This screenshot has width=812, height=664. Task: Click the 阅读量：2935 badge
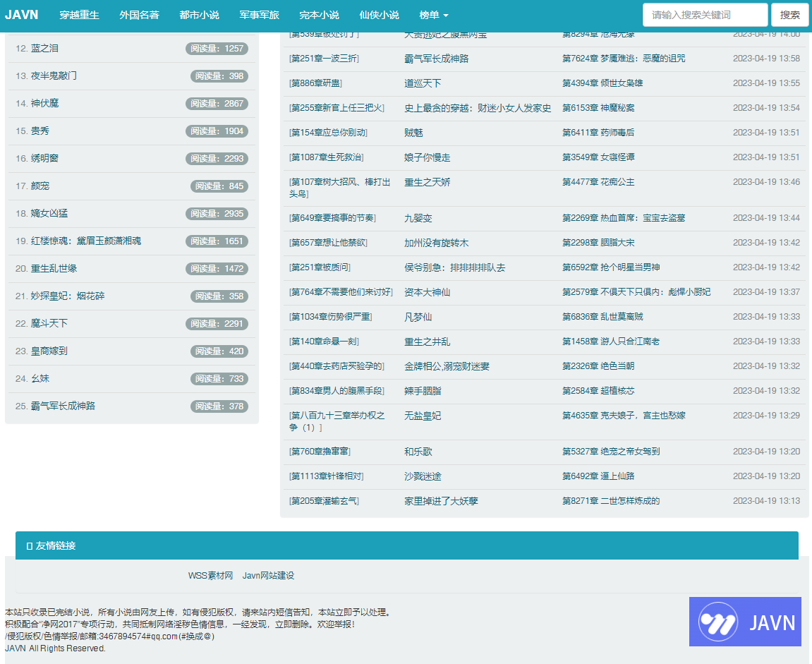217,213
